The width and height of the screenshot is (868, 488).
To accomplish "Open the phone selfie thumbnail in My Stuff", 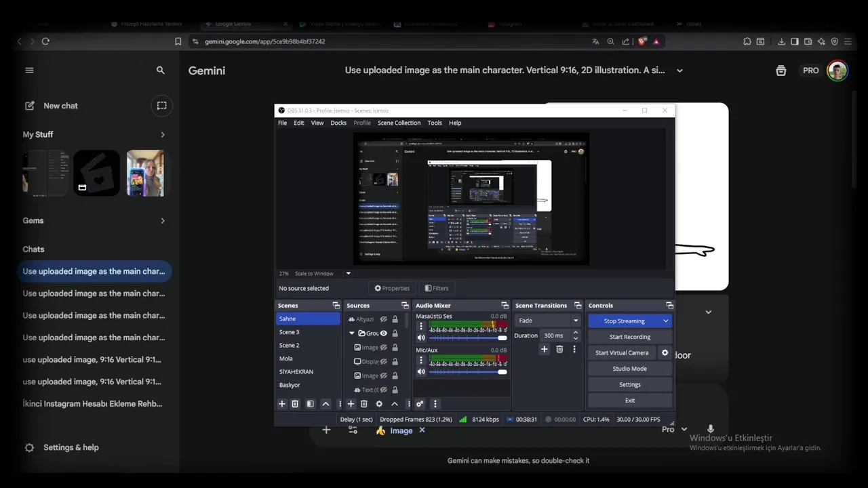I will tap(145, 173).
